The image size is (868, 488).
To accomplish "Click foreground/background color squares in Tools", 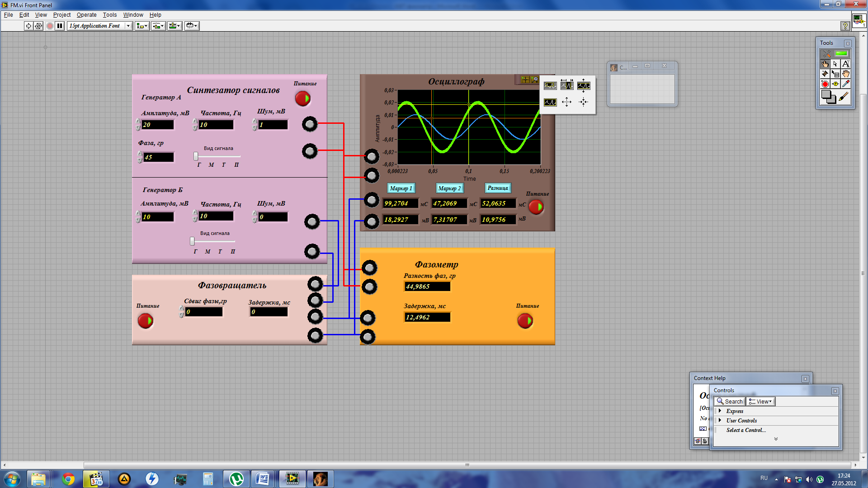I will [828, 97].
